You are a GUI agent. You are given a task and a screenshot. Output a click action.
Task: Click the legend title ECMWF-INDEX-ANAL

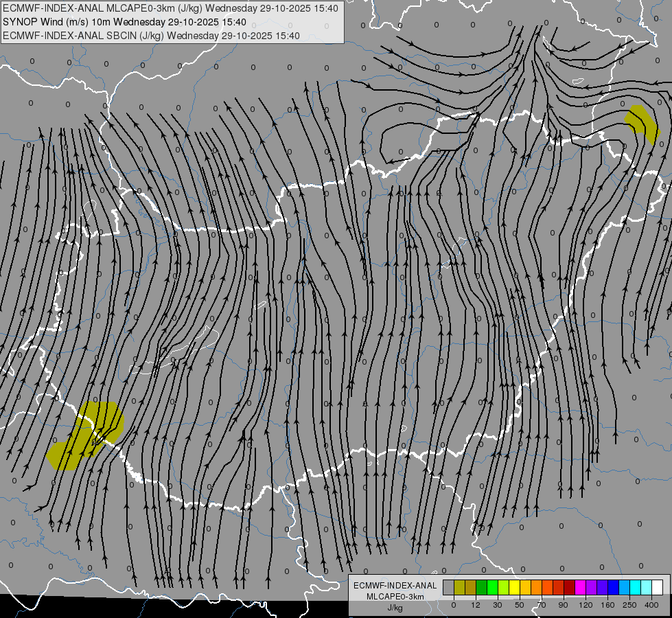click(x=395, y=586)
